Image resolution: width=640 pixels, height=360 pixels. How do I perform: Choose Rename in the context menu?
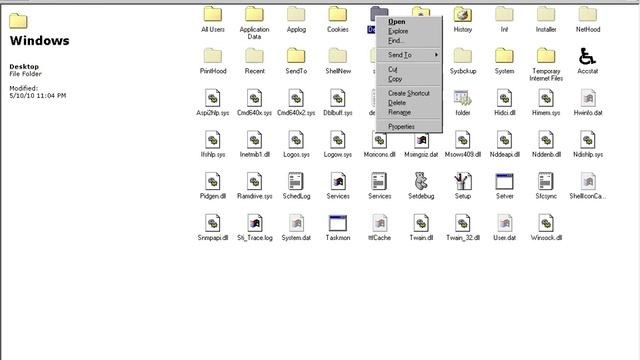tap(409, 112)
